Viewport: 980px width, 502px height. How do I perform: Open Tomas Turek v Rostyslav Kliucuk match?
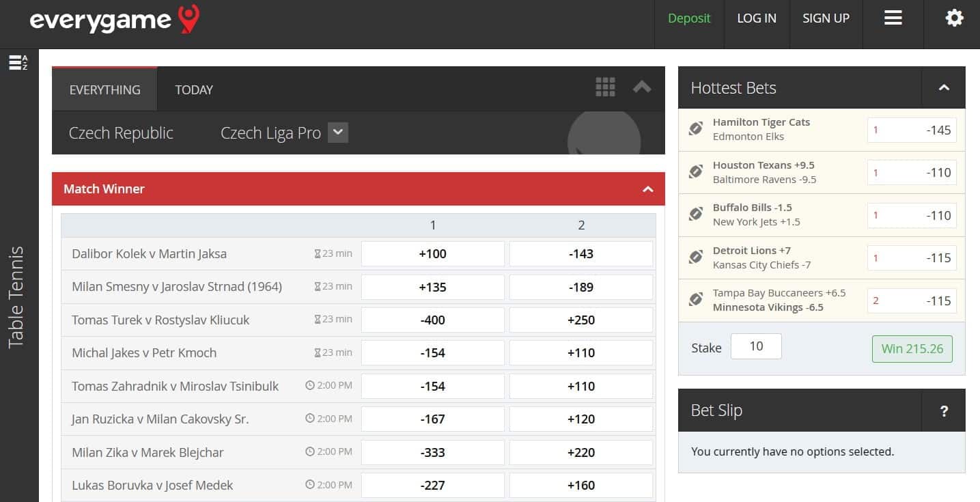pyautogui.click(x=160, y=320)
